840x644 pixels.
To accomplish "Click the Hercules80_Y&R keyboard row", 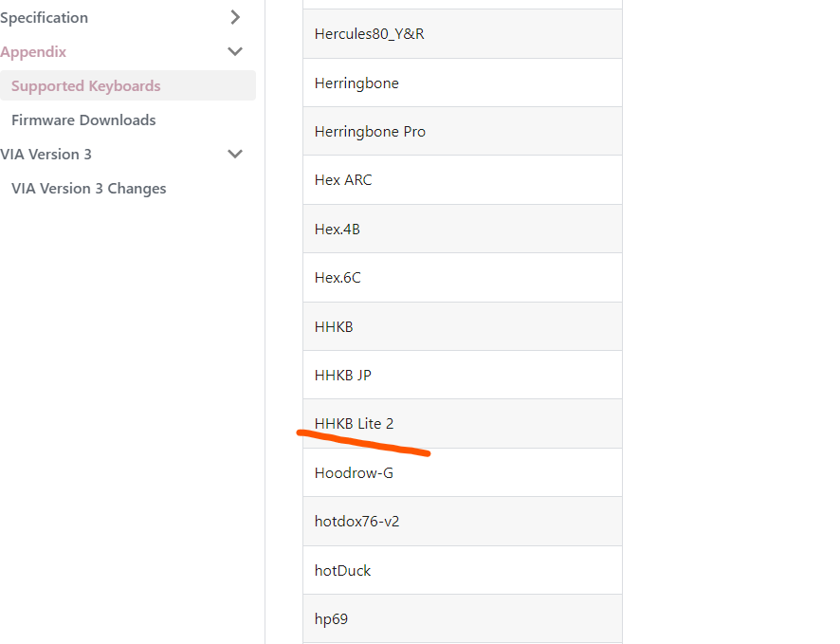I will 463,34.
